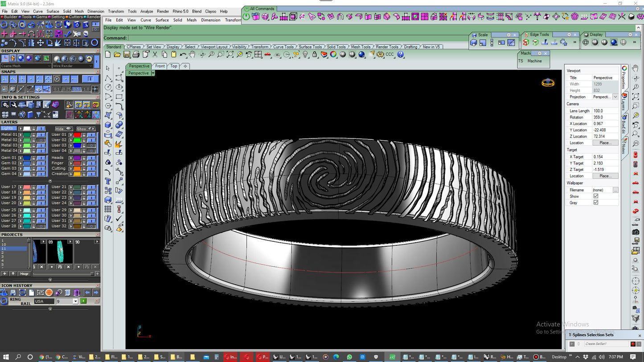The width and height of the screenshot is (644, 362).
Task: Open the ring size dropdown showing 9
Action: pos(75,301)
